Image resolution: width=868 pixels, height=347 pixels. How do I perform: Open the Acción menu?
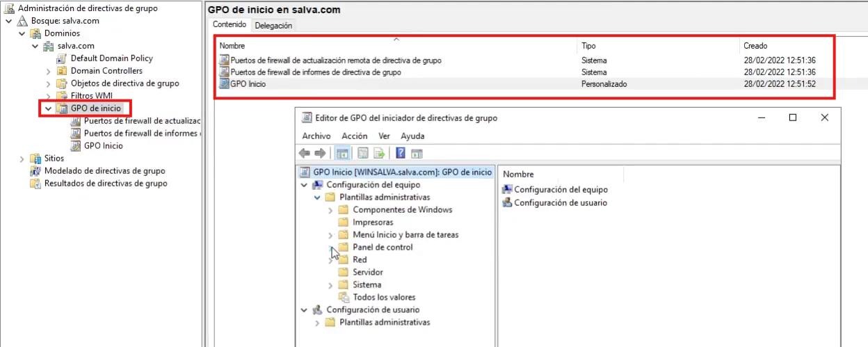pos(354,136)
